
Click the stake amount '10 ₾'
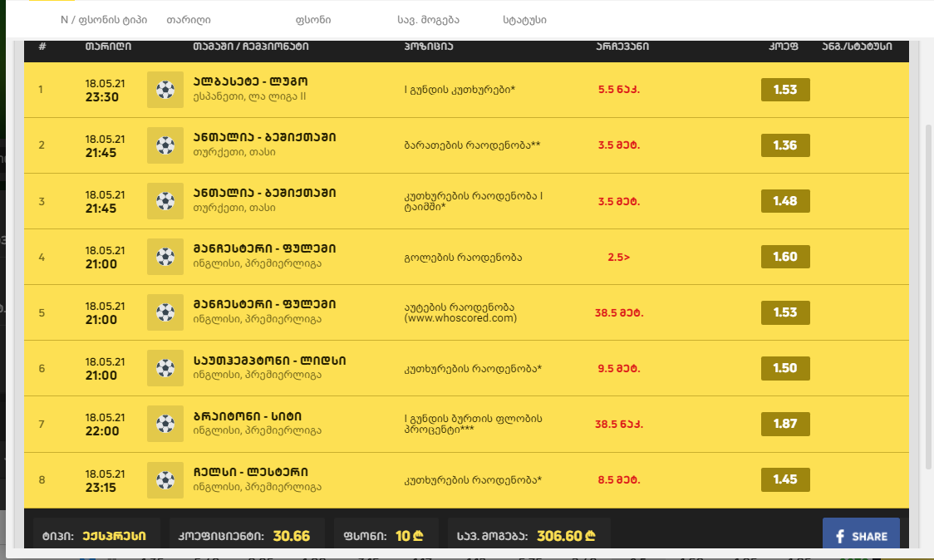[x=409, y=536]
